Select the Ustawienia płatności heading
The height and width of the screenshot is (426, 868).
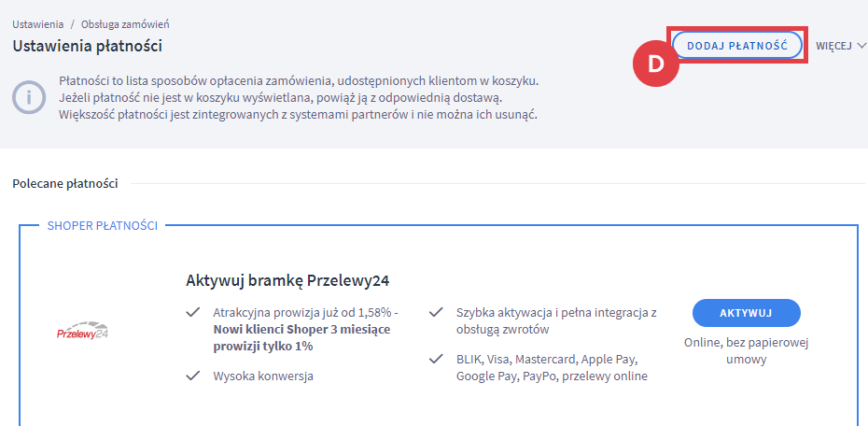point(88,46)
